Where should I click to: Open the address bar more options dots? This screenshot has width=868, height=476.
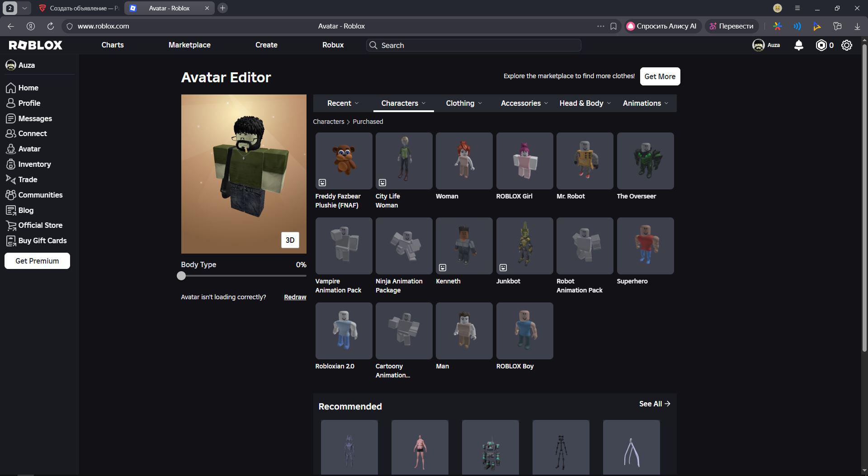[600, 26]
